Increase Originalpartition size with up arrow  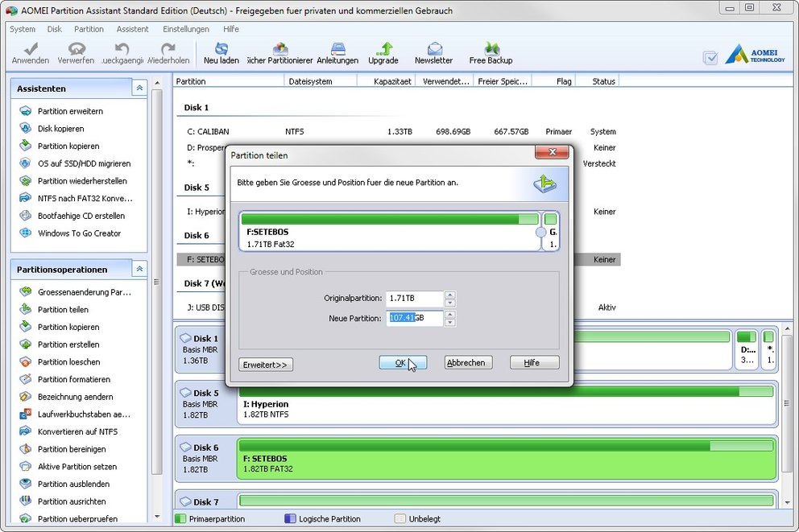449,295
